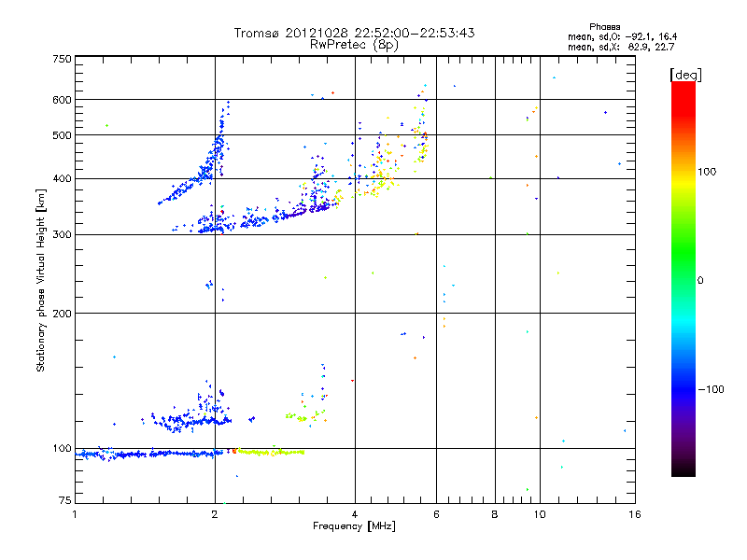Click the x-axis tick label "8"
Image resolution: width=747 pixels, height=560 pixels.
point(495,514)
